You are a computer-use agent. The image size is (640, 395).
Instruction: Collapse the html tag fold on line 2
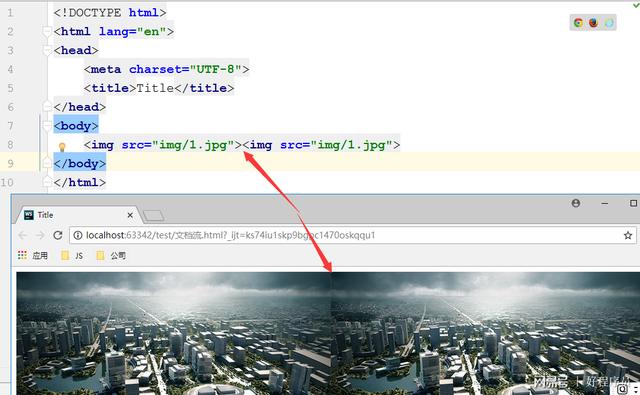coord(47,31)
